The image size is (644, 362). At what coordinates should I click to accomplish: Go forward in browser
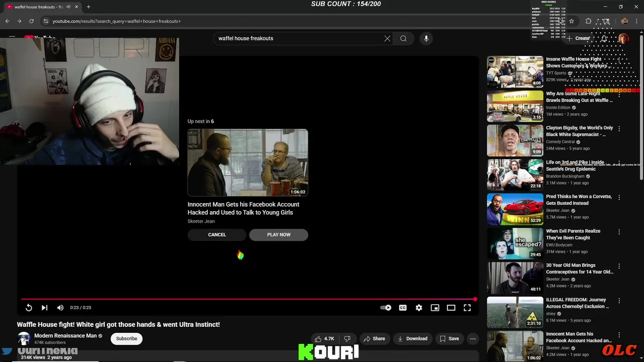click(x=19, y=21)
